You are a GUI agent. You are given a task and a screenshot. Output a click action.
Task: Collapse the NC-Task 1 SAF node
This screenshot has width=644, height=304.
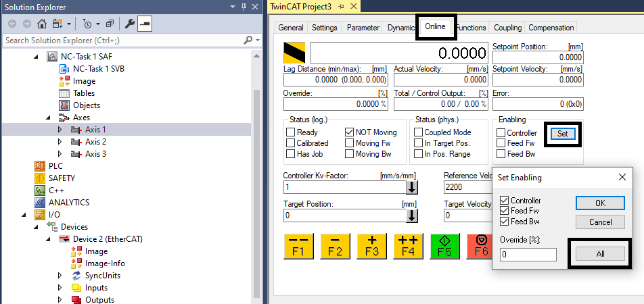point(37,57)
